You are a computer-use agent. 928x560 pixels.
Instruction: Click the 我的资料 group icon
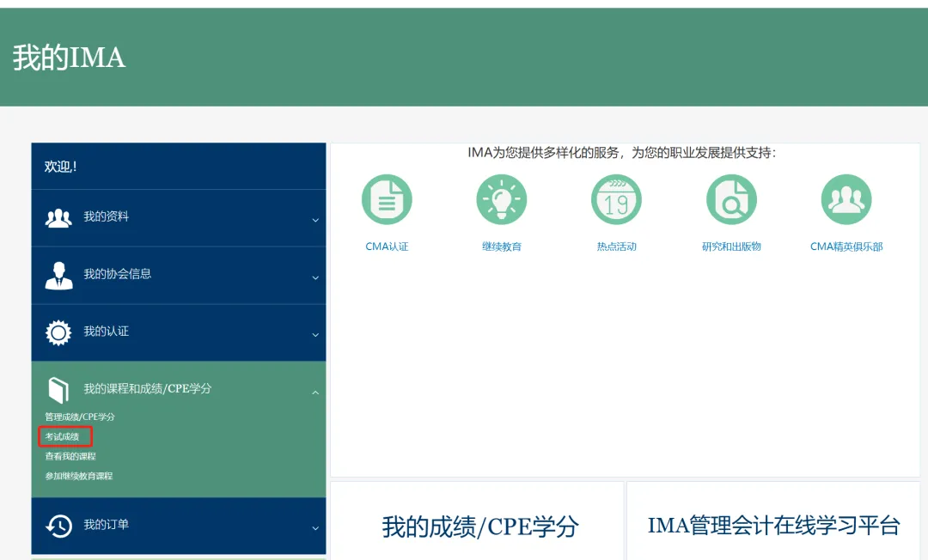click(58, 218)
